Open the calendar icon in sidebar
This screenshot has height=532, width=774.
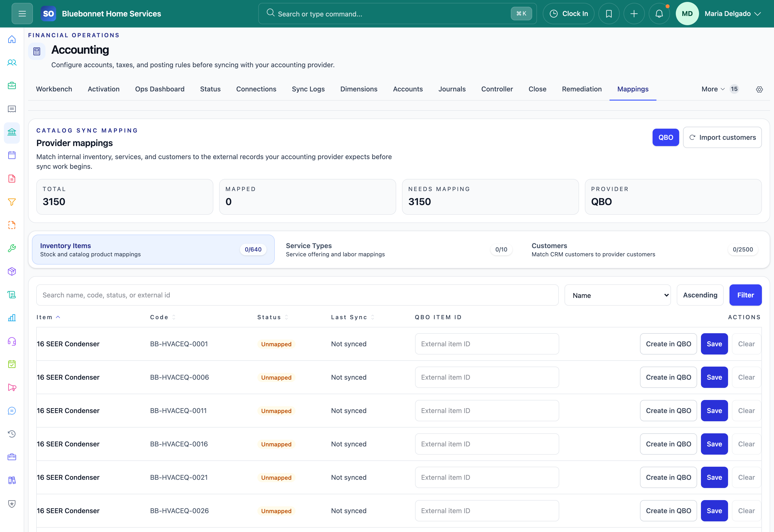coord(12,155)
